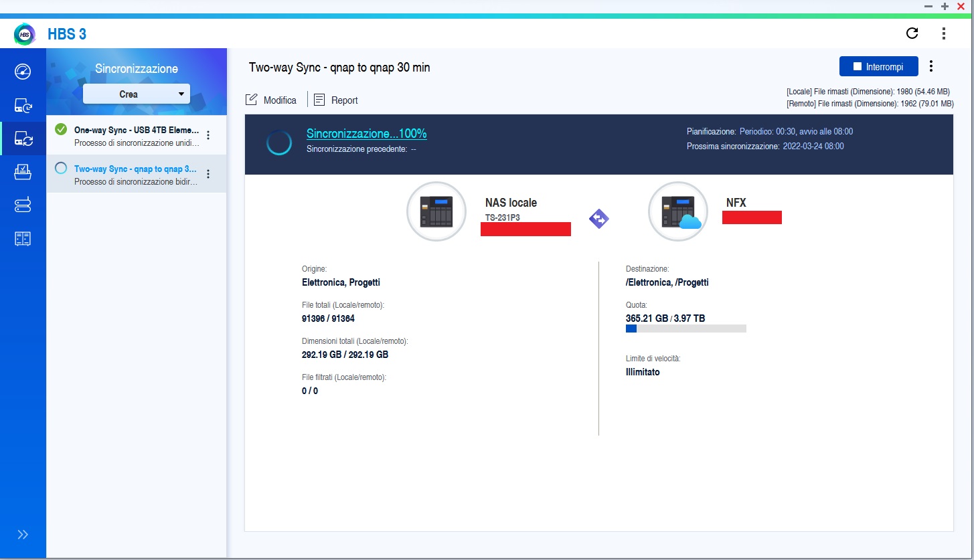The image size is (974, 560).
Task: Open the app-level three-dot menu
Action: coord(944,33)
